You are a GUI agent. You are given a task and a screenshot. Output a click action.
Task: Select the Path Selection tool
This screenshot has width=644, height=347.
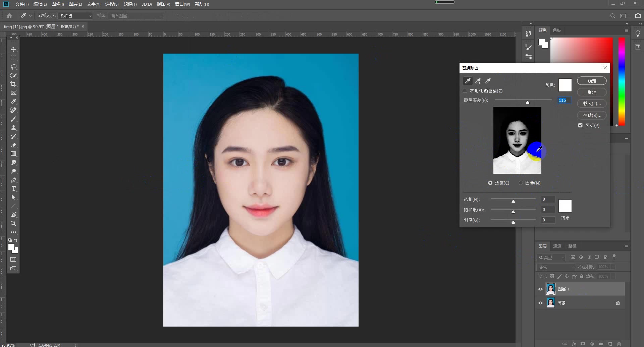click(x=13, y=197)
